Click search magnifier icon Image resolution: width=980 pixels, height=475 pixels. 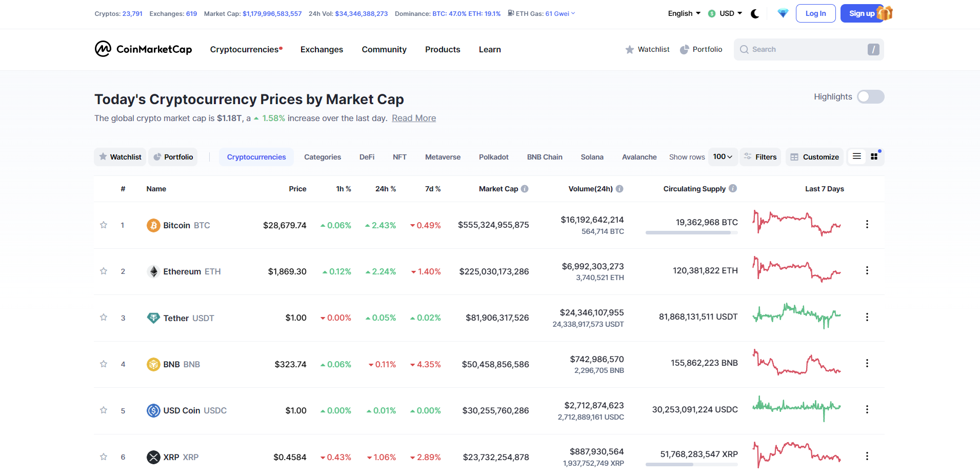tap(744, 49)
